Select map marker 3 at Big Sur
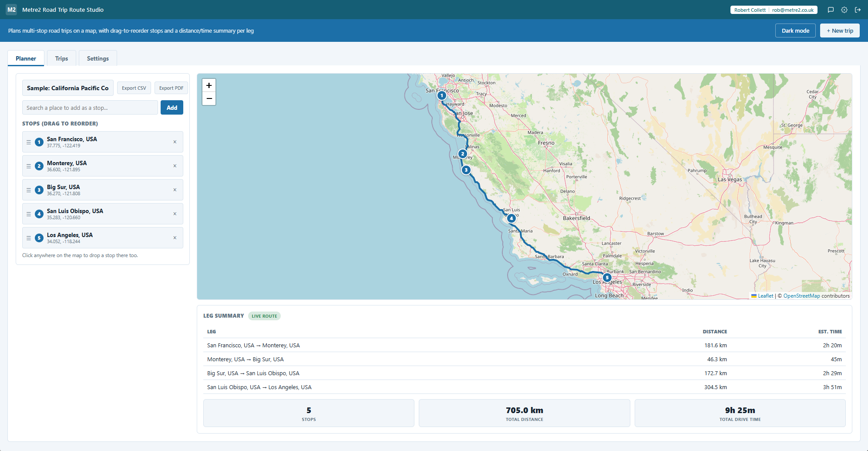This screenshot has height=451, width=868. click(x=466, y=170)
